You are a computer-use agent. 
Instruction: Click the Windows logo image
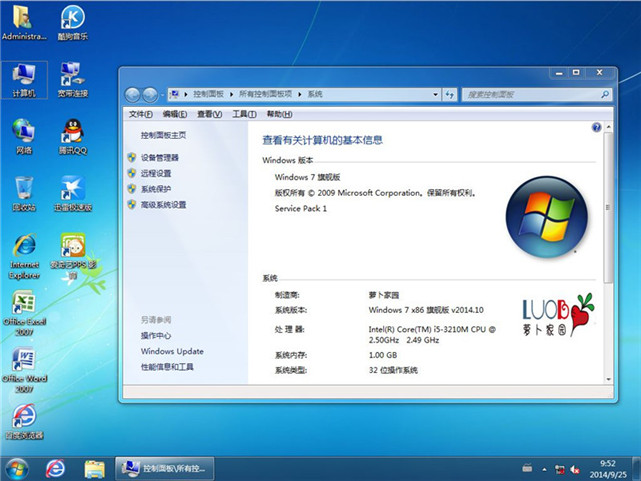pos(547,217)
